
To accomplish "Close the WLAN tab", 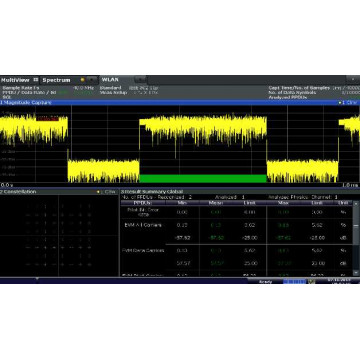I will (140, 80).
